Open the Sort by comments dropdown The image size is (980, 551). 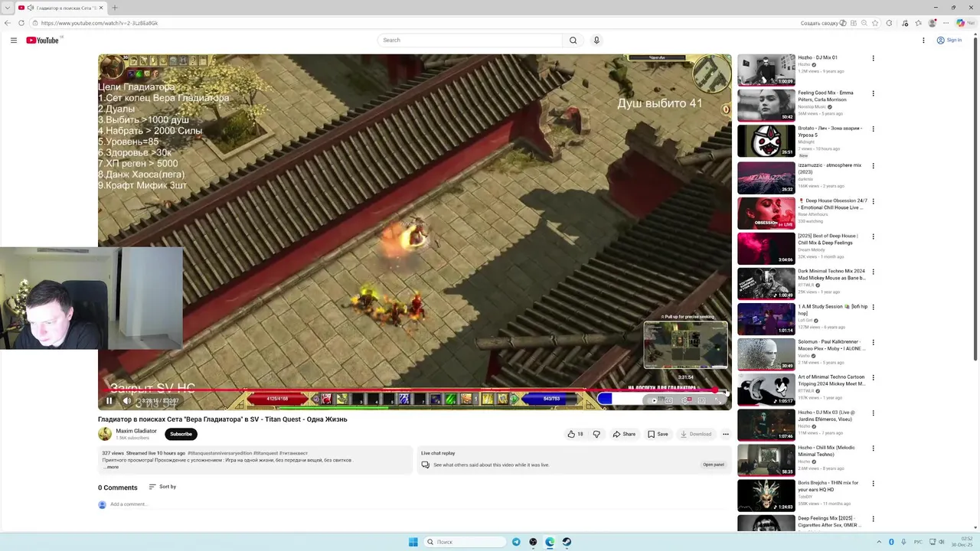point(162,487)
